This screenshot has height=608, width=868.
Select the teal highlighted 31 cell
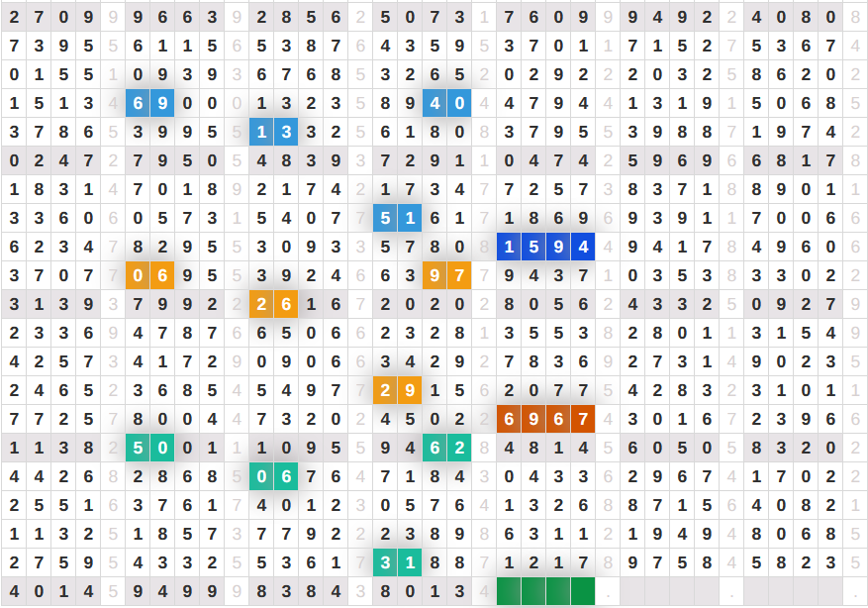click(x=397, y=562)
